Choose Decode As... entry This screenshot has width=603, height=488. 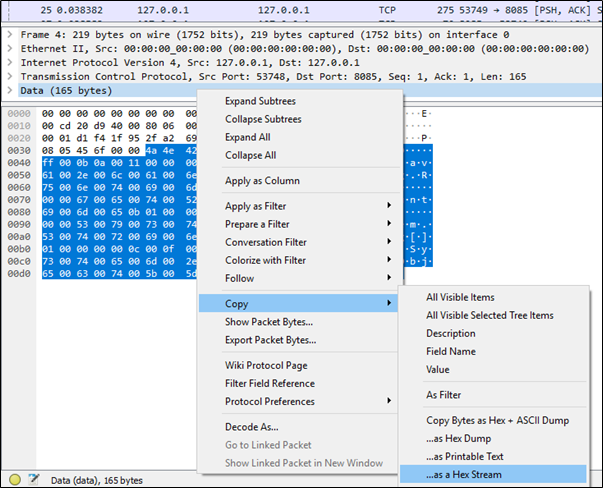(x=252, y=427)
